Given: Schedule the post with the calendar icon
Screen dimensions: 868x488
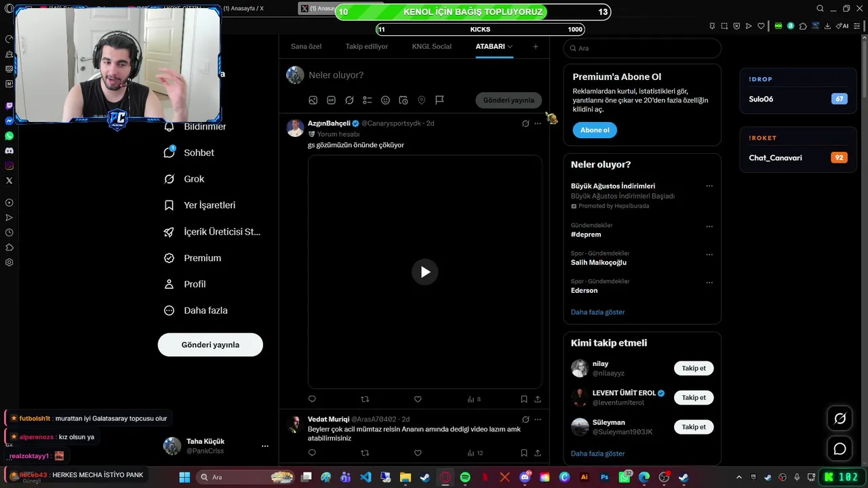Looking at the screenshot, I should 403,100.
